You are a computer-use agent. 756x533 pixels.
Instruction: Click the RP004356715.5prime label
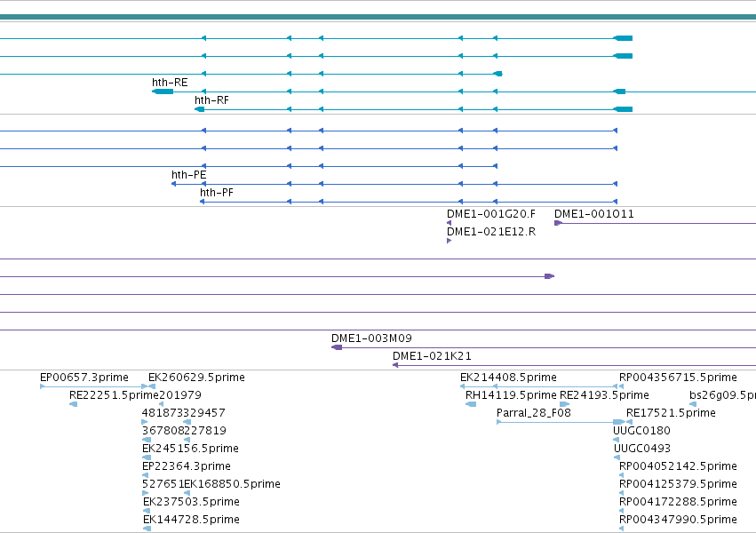pyautogui.click(x=678, y=378)
